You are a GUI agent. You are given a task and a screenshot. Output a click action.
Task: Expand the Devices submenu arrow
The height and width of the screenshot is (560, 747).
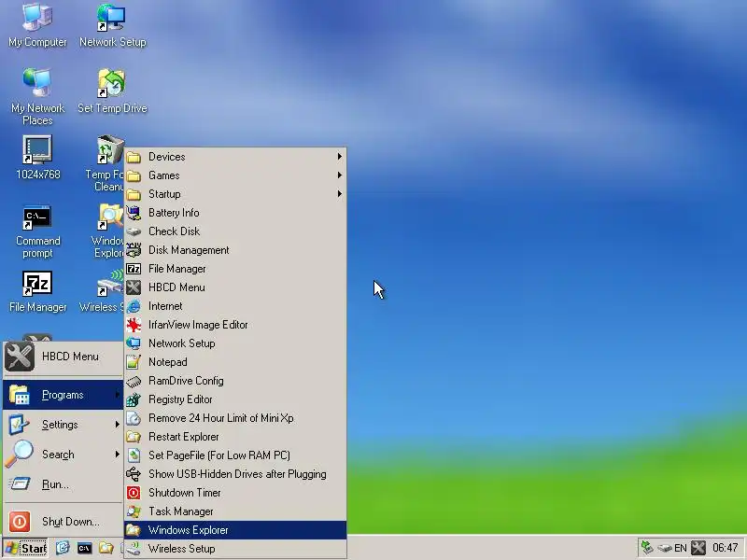(x=339, y=156)
